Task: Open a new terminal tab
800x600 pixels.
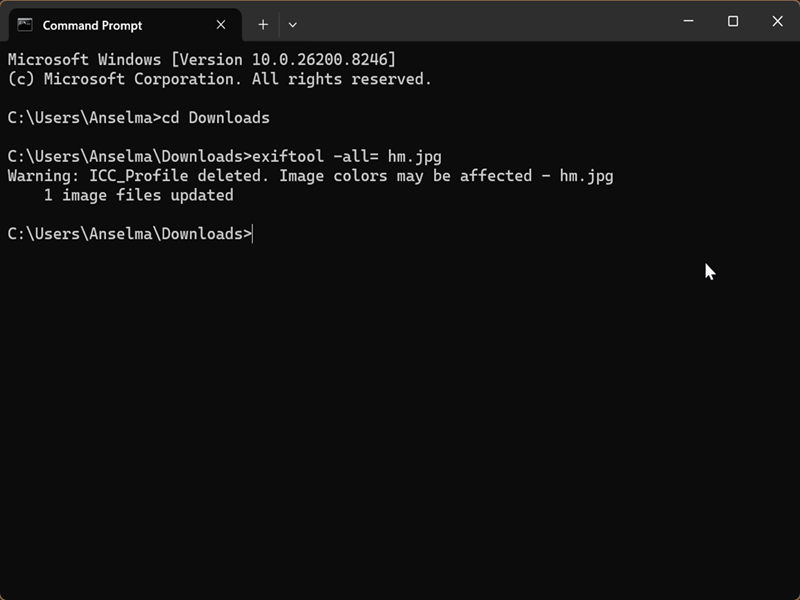Action: [263, 24]
